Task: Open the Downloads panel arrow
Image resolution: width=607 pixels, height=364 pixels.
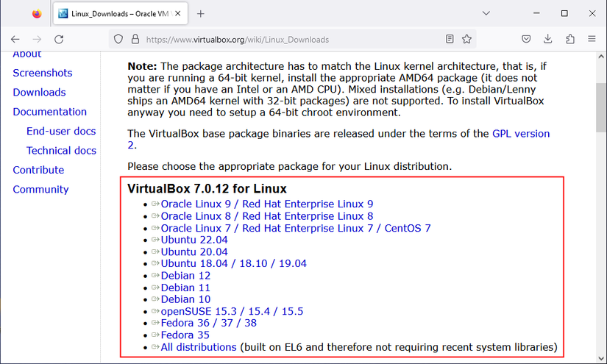Action: [548, 39]
